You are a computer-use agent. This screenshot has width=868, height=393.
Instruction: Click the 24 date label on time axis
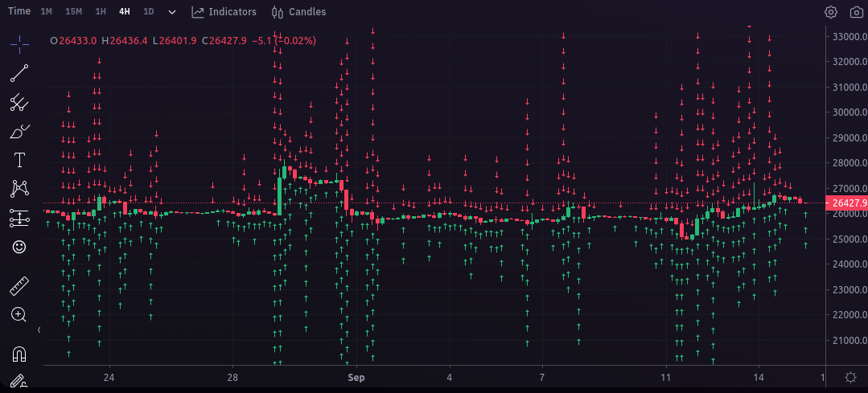tap(109, 378)
